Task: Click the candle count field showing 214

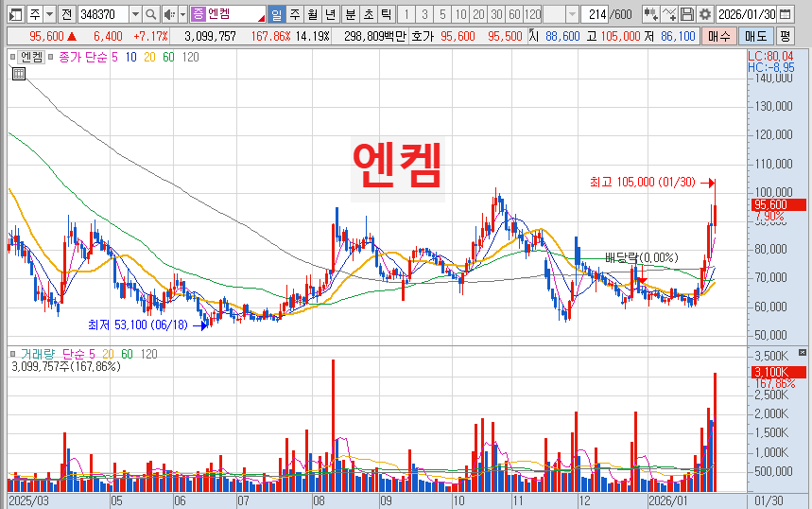Action: pos(595,14)
